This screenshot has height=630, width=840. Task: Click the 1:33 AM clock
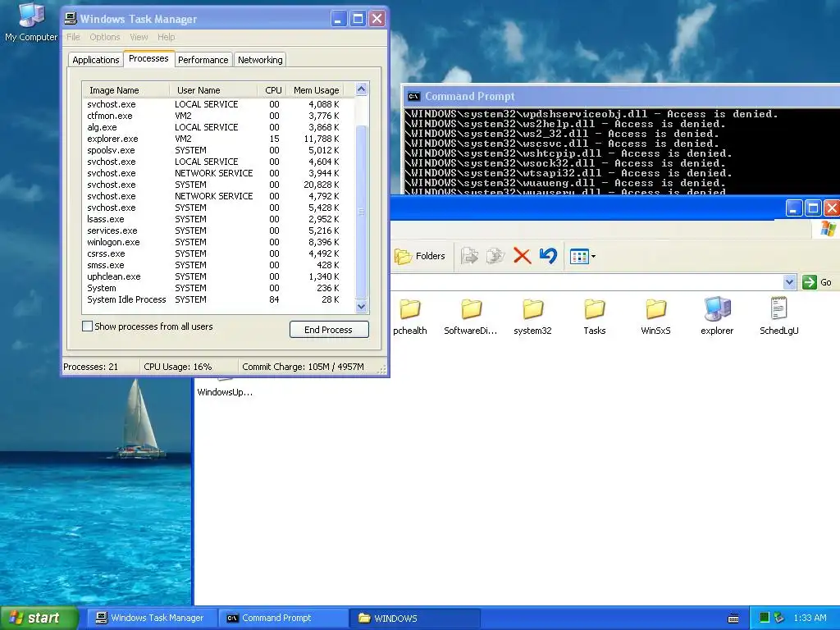pyautogui.click(x=810, y=618)
